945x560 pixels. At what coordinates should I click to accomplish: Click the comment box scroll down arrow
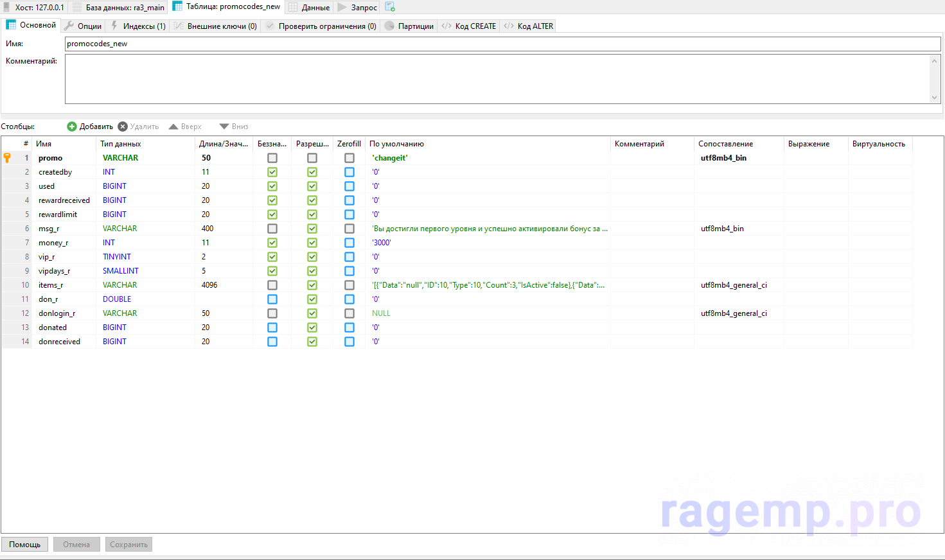click(935, 98)
